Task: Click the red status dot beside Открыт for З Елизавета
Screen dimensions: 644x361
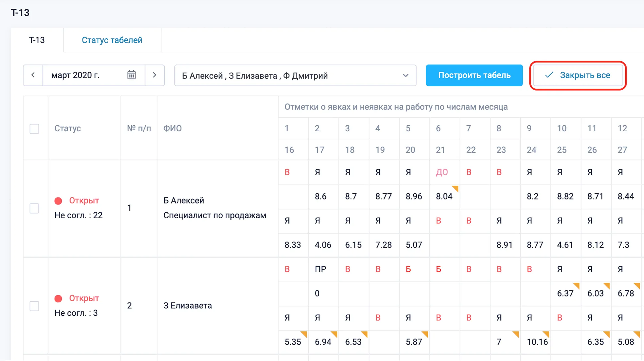Action: click(58, 298)
